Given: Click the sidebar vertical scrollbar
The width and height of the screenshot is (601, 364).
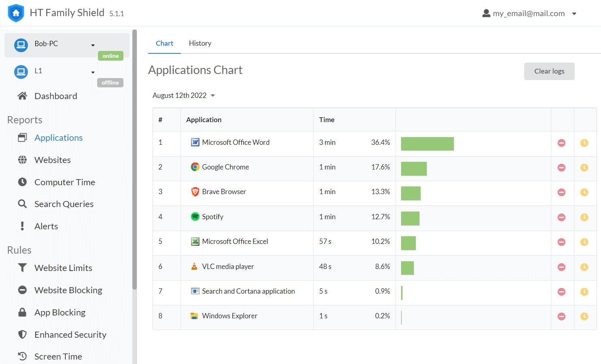Looking at the screenshot, I should click(x=134, y=159).
